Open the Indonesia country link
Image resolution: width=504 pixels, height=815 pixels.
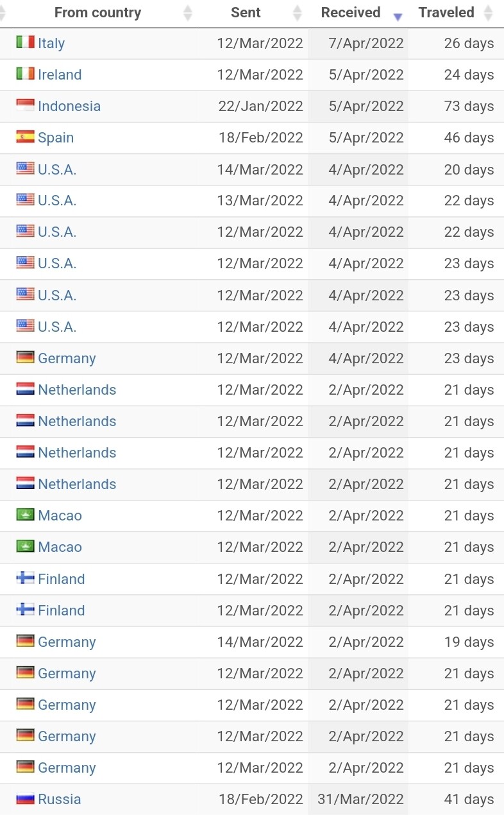tap(69, 106)
